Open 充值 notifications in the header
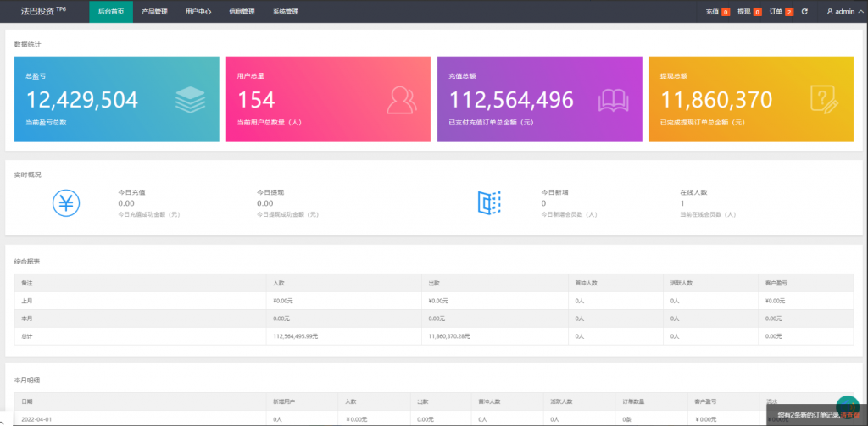868x426 pixels. [x=717, y=12]
